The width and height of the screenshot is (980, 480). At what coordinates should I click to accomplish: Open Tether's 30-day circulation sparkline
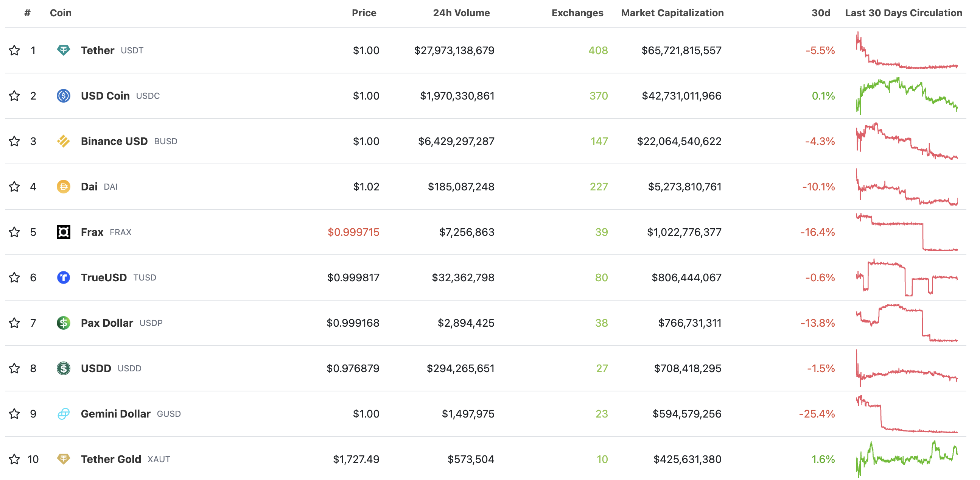pos(907,50)
